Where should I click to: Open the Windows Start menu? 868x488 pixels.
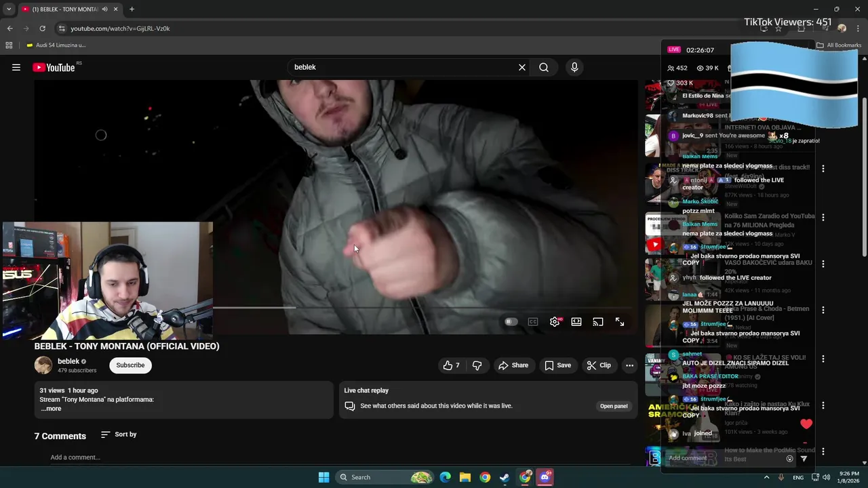[323, 477]
